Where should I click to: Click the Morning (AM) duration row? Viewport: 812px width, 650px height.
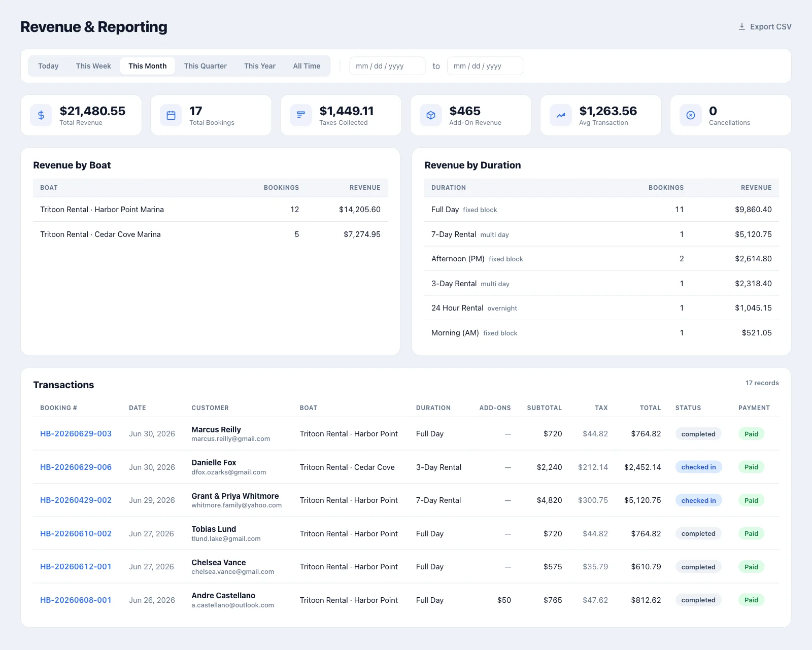click(601, 333)
